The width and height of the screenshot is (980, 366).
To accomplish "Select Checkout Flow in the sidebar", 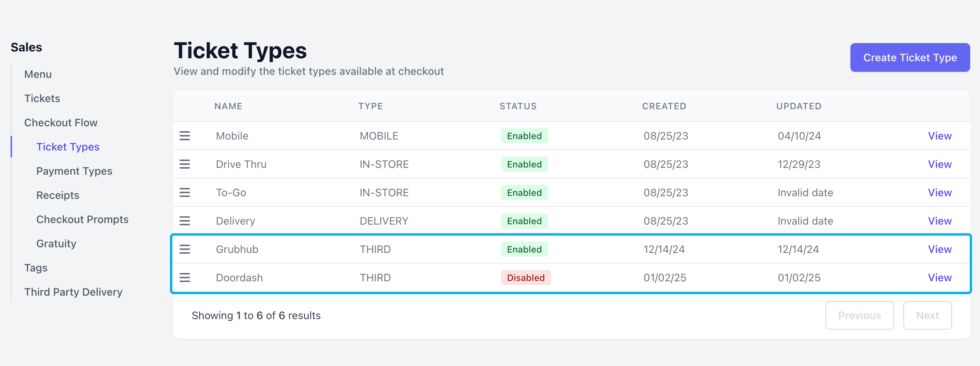I will 61,123.
